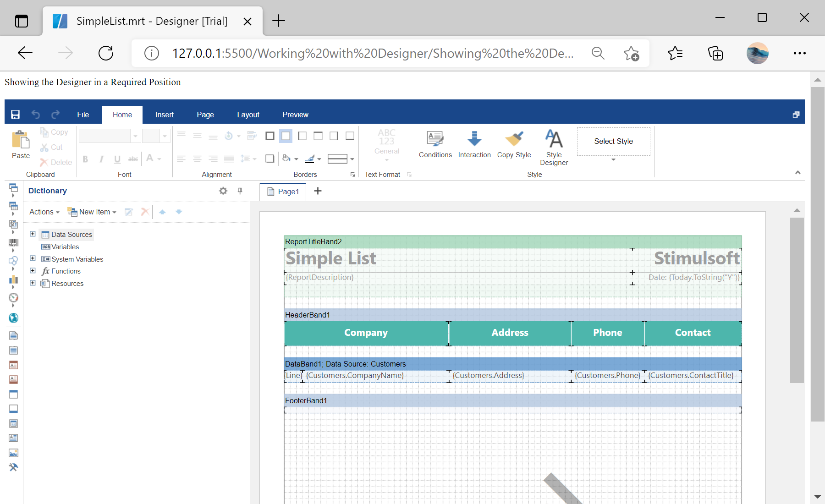825x504 pixels.
Task: Open the browser Settings and more menu
Action: point(799,53)
